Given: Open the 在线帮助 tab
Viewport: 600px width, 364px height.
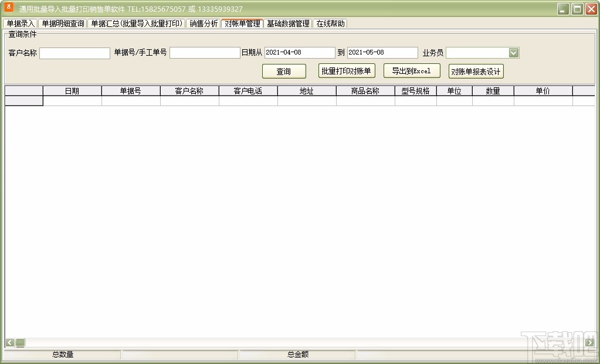Looking at the screenshot, I should point(330,23).
